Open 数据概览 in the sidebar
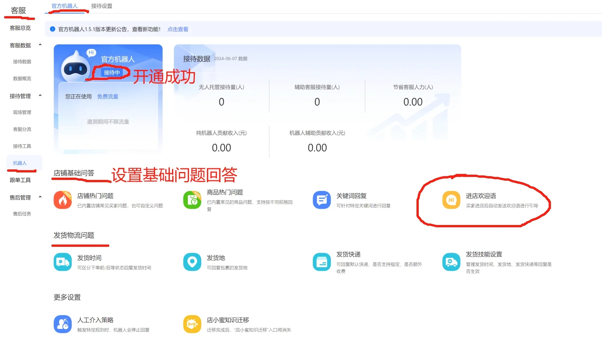 pyautogui.click(x=22, y=79)
